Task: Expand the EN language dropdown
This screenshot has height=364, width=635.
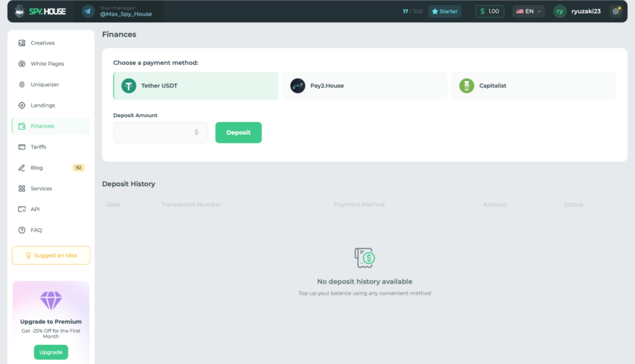Action: point(528,11)
